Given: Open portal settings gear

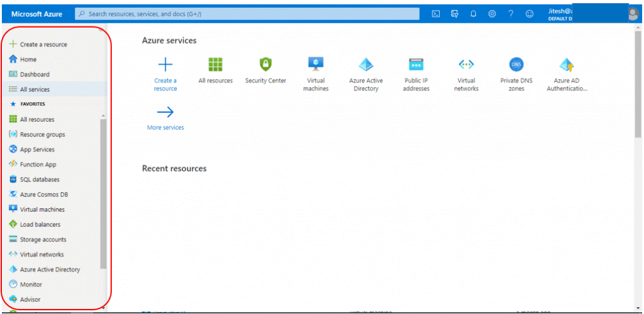Looking at the screenshot, I should click(492, 14).
